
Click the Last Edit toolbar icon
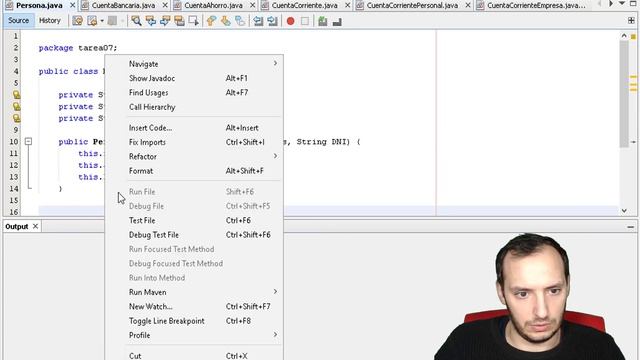pos(77,21)
